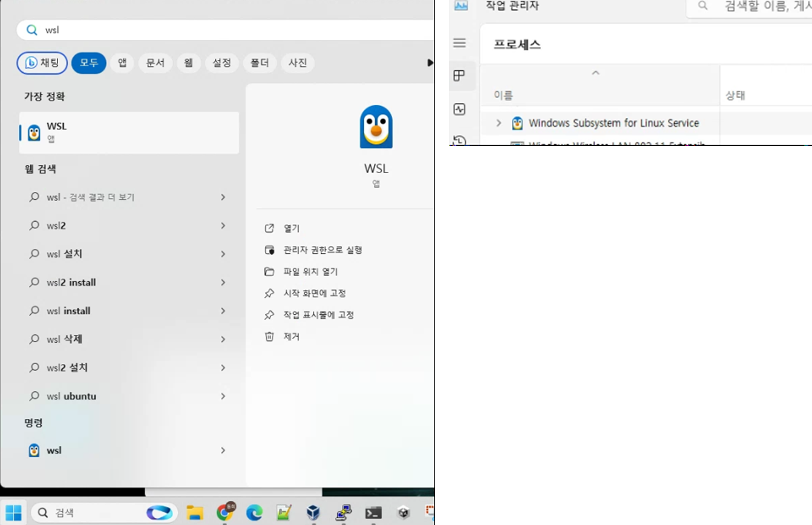Expand the 'wsl - 검색 결과 더 보기' chevron

tap(223, 197)
